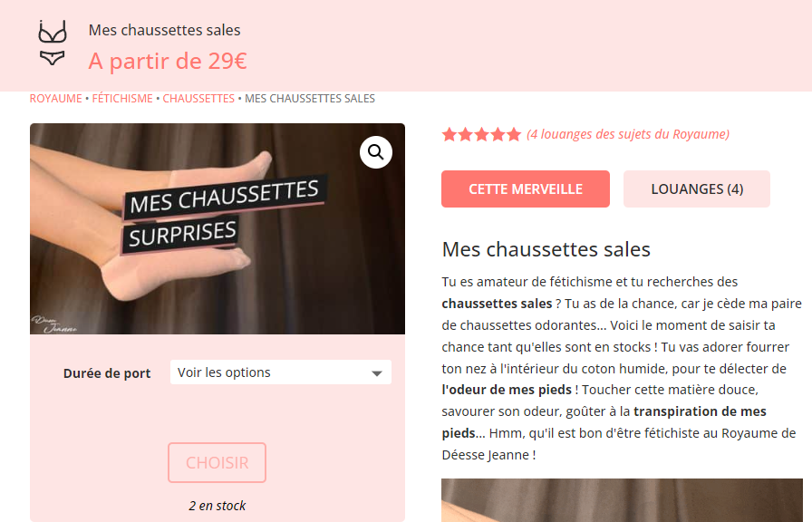Open the Louanges (4) tab

click(697, 189)
